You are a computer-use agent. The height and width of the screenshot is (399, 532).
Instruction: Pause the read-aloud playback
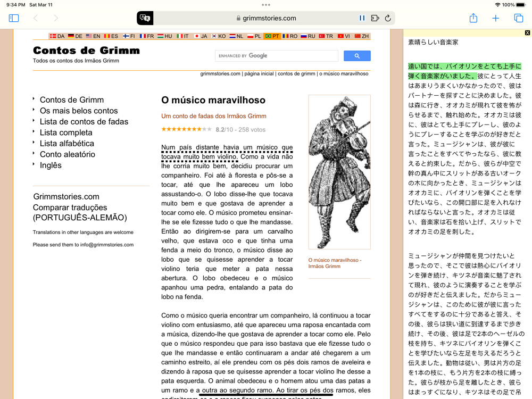coord(362,18)
